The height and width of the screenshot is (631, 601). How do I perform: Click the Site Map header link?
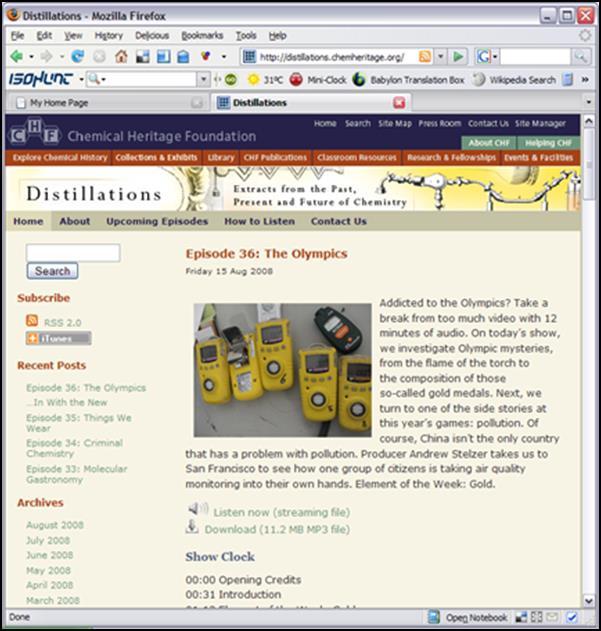394,124
